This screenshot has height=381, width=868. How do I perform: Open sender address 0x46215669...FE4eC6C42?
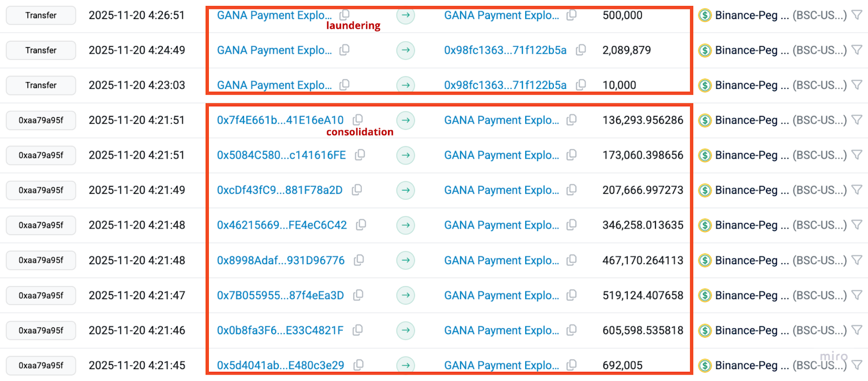[282, 225]
